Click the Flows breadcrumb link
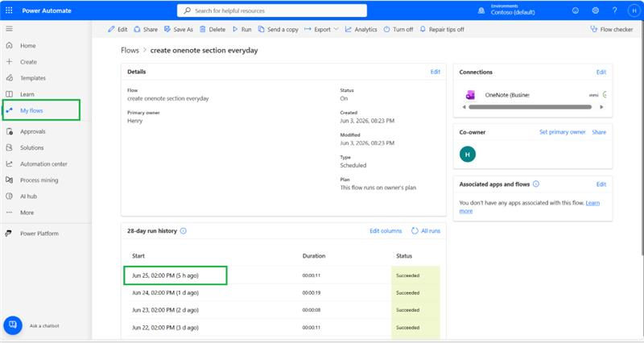 130,50
